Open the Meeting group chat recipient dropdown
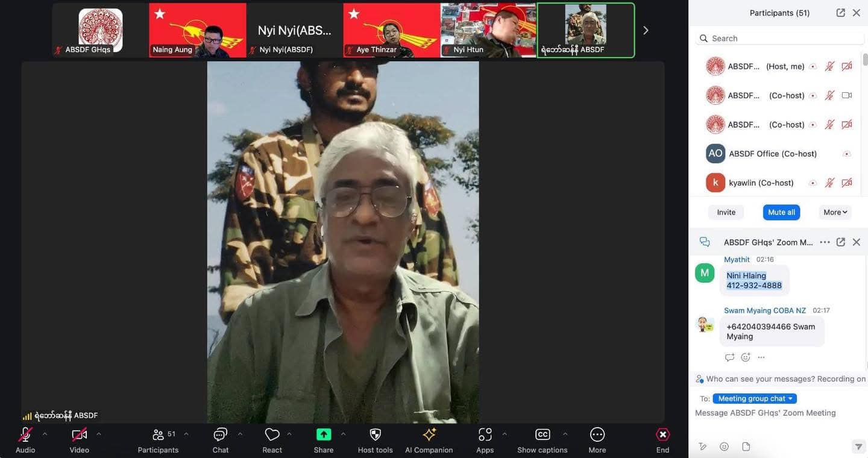Screen dimensions: 868x458 click(x=755, y=398)
